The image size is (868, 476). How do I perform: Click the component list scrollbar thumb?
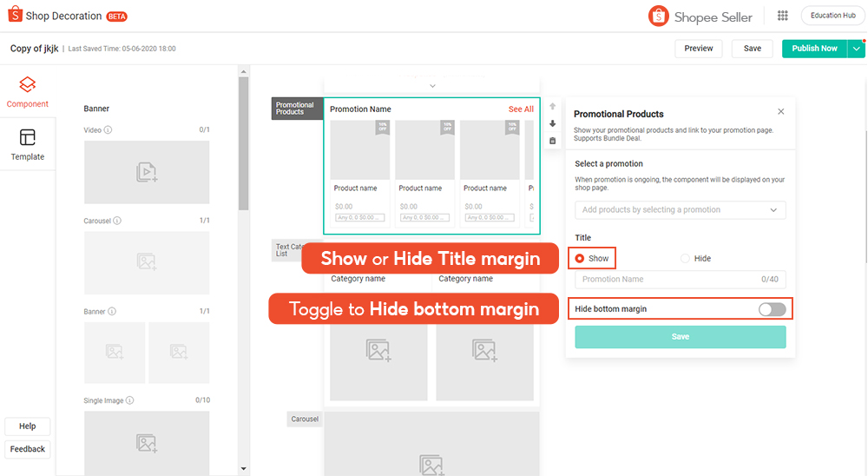click(243, 143)
